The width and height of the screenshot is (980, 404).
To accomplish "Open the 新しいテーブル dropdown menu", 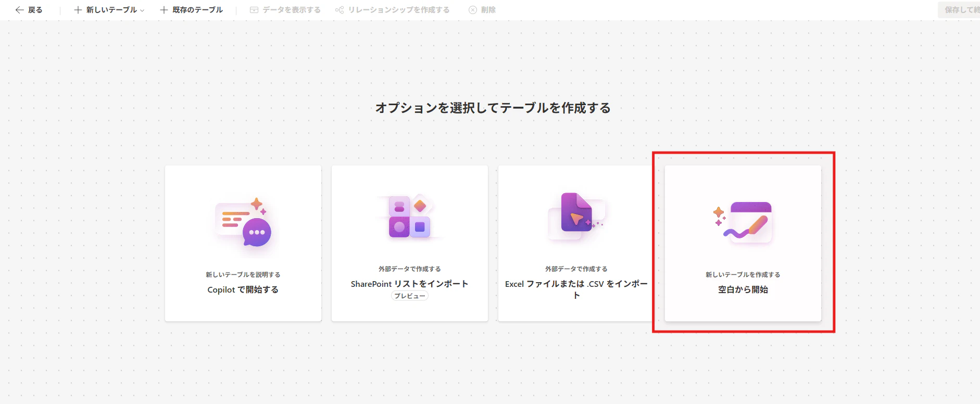I will pyautogui.click(x=109, y=10).
